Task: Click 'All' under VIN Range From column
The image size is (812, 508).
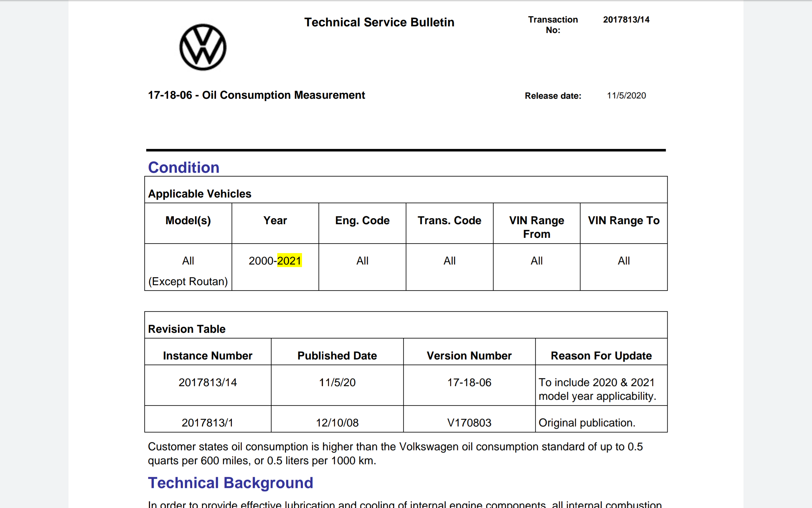Action: (x=537, y=261)
